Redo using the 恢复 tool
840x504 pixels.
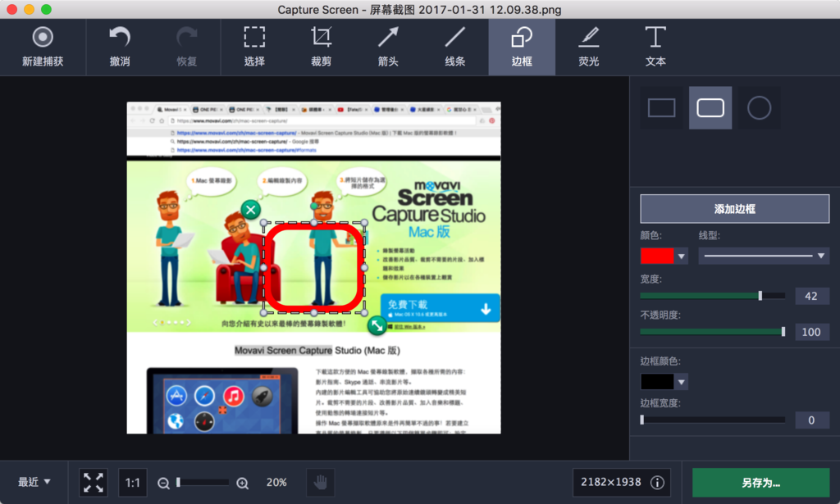(186, 47)
